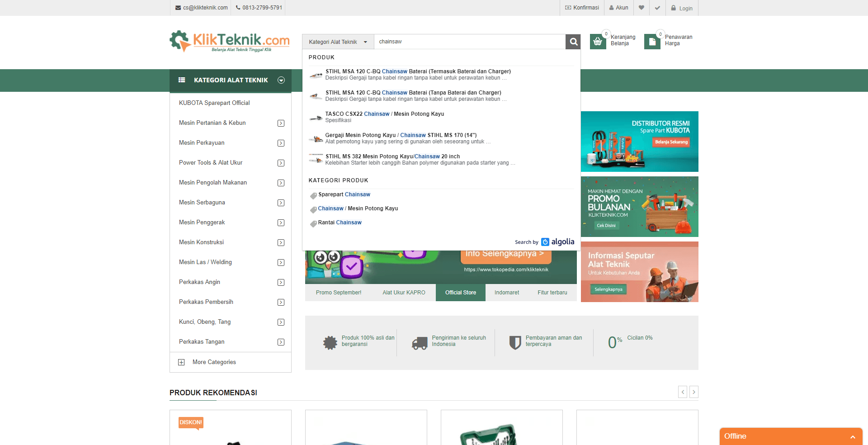Select Rantai Chainsaw category suggestion

pyautogui.click(x=340, y=222)
